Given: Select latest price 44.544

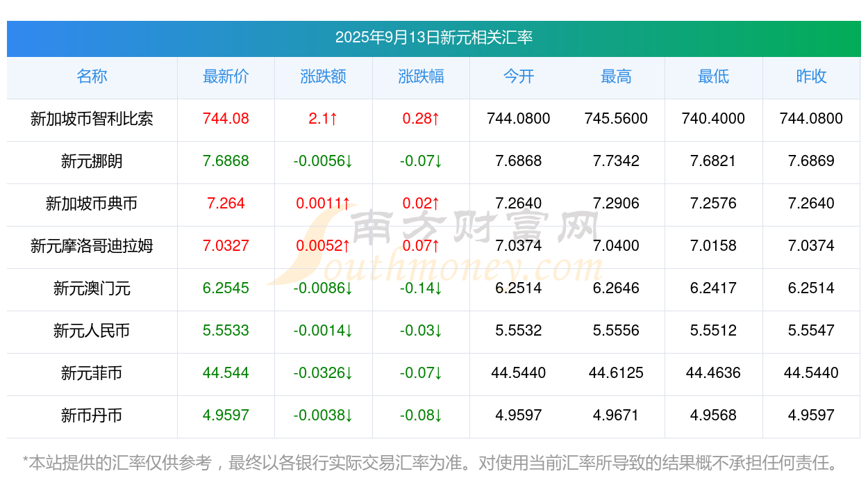Looking at the screenshot, I should point(226,373).
